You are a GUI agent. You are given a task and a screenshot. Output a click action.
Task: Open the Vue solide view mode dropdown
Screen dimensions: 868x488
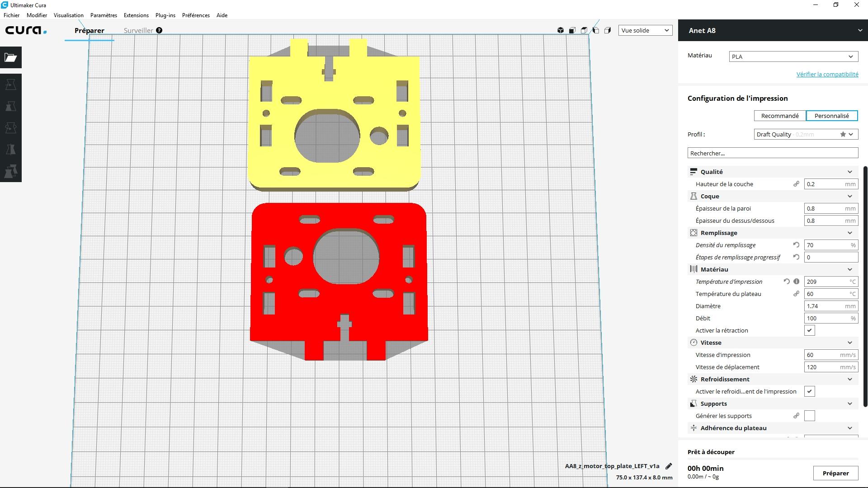click(x=645, y=30)
